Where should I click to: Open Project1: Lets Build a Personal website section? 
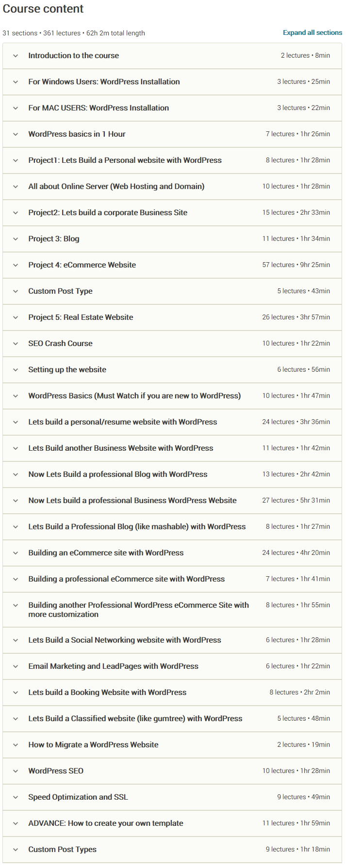pyautogui.click(x=172, y=160)
